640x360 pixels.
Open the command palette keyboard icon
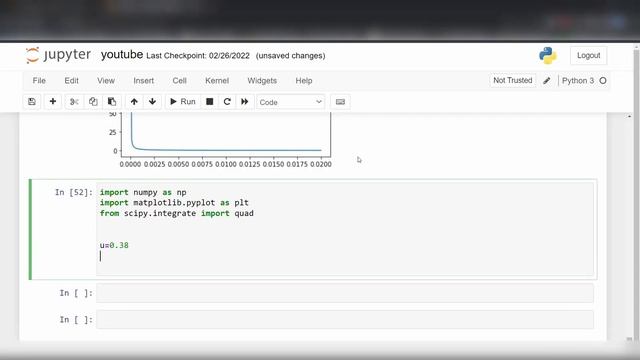340,102
